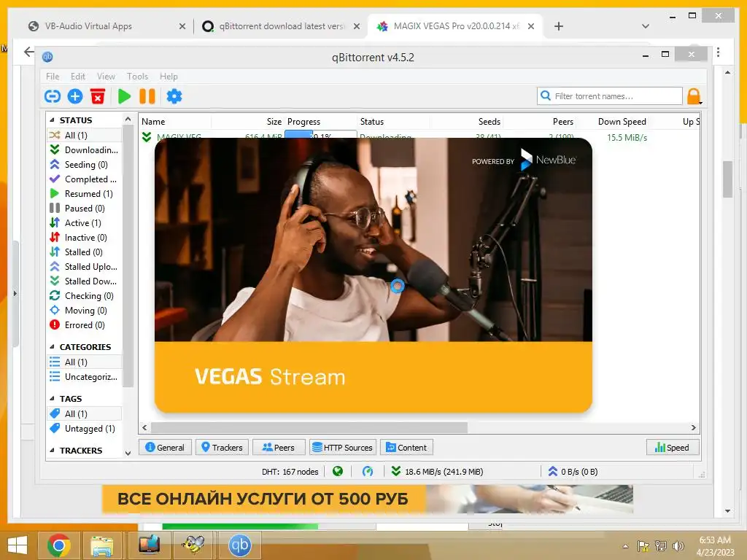Collapse the STATUS section
The width and height of the screenshot is (747, 560).
tap(52, 120)
